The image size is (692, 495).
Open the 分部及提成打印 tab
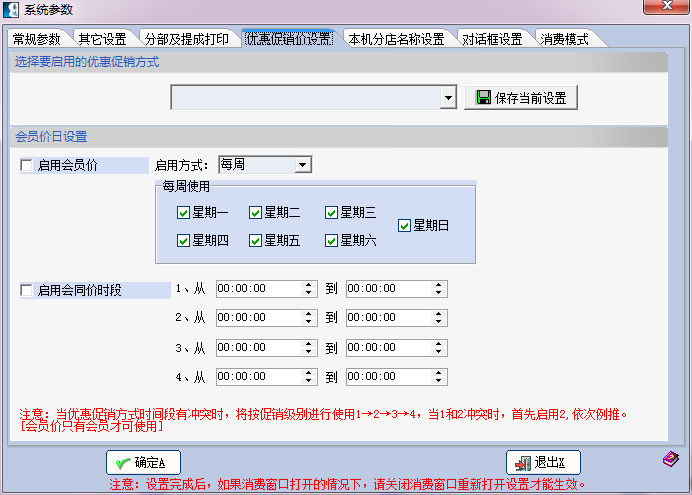click(x=186, y=40)
